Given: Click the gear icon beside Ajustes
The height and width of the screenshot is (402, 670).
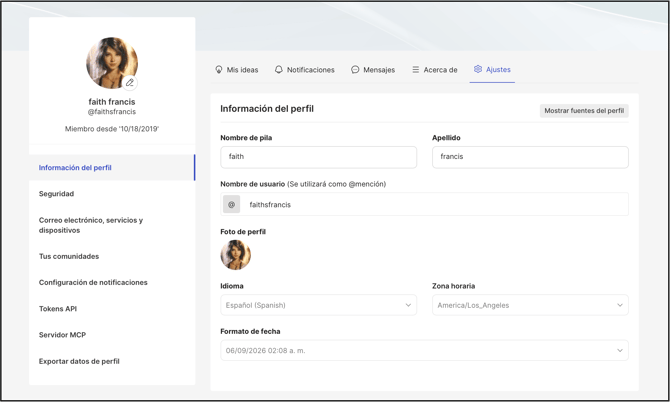Looking at the screenshot, I should tap(478, 69).
